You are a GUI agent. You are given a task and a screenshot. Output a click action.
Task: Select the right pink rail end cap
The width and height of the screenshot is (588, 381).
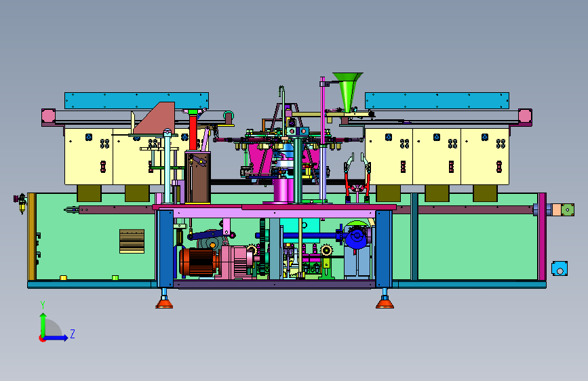pyautogui.click(x=525, y=116)
